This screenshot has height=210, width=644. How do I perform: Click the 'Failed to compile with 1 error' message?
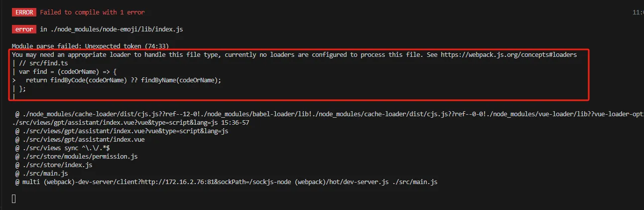(92, 12)
